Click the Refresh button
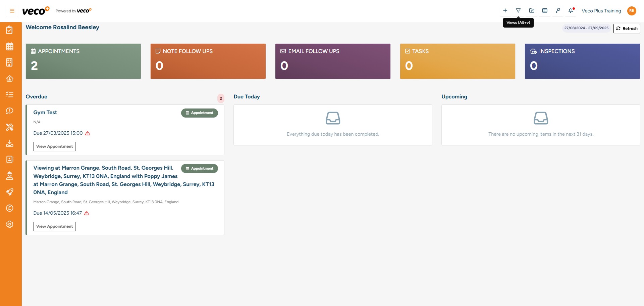 pos(627,29)
